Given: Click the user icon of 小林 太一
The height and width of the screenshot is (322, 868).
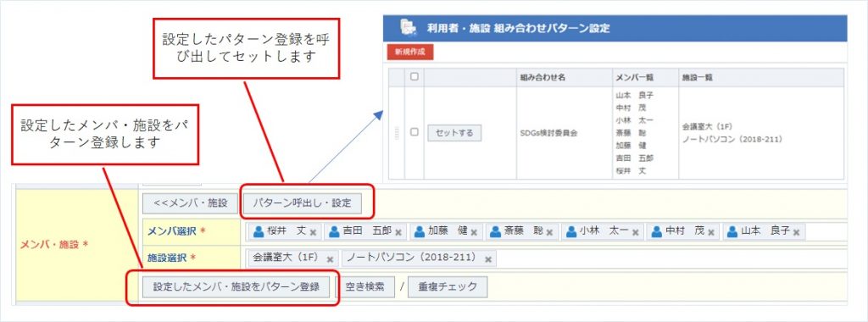Looking at the screenshot, I should [571, 231].
